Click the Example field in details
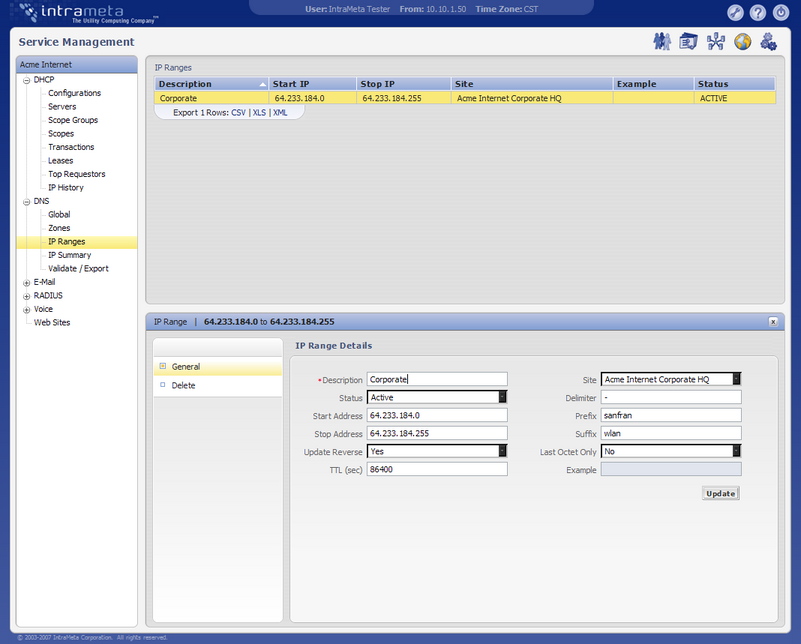 pos(671,469)
